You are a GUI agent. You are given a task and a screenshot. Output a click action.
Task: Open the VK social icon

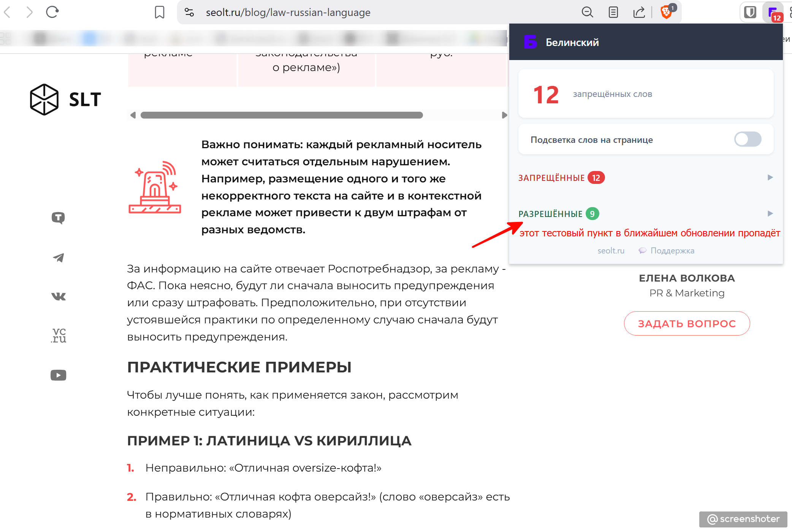[x=58, y=296]
